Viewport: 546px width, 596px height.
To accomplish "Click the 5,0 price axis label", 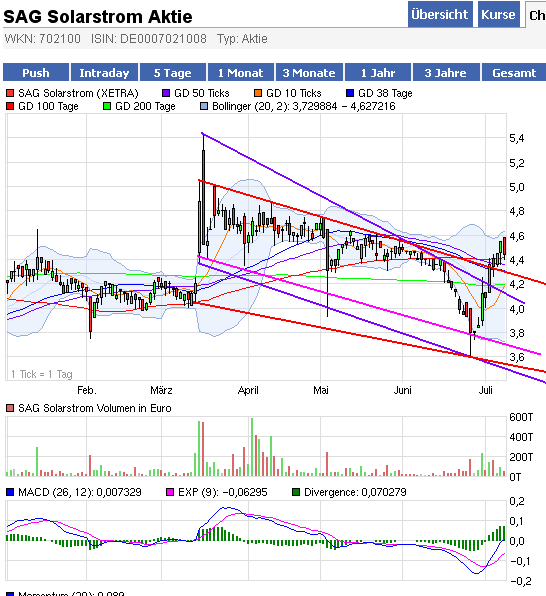I will (x=517, y=187).
